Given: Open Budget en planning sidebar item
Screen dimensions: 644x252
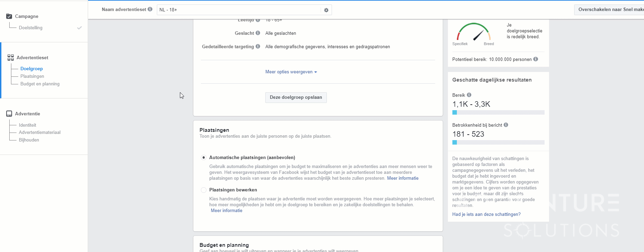Looking at the screenshot, I should [x=40, y=84].
